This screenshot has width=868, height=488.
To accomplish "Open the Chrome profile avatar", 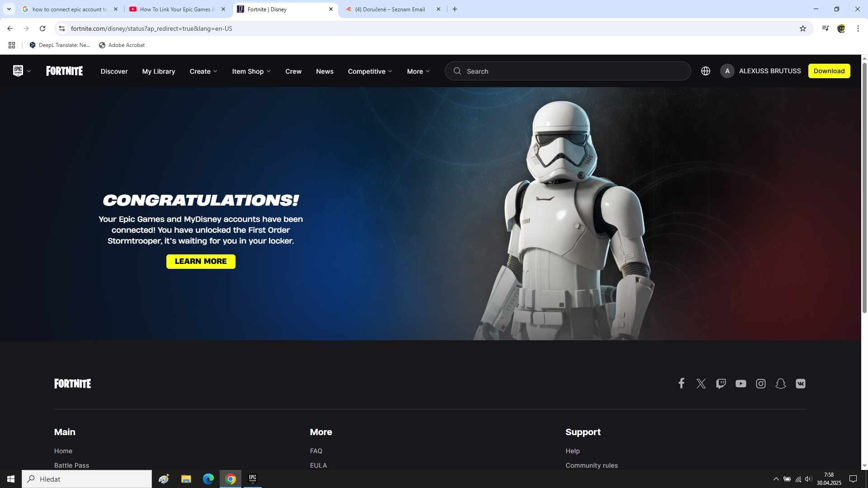I will click(x=841, y=28).
